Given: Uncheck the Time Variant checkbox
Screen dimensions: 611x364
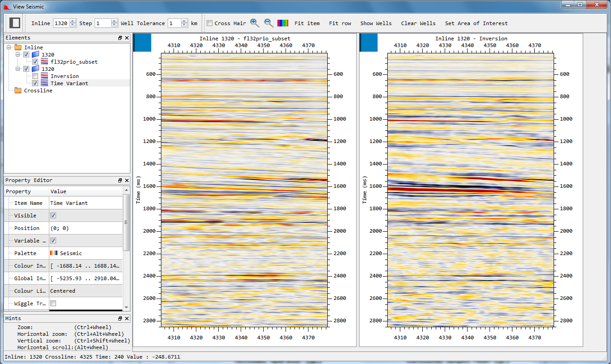Looking at the screenshot, I should coord(35,83).
